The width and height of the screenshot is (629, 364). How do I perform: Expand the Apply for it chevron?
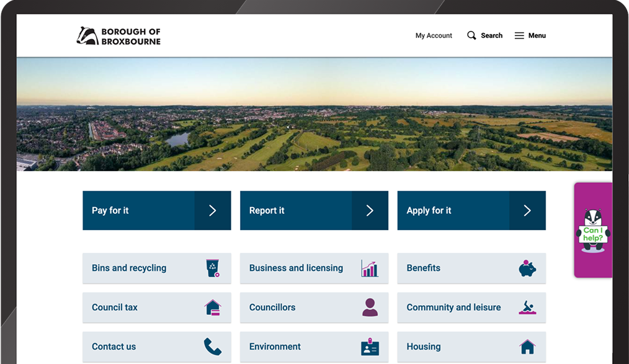pos(527,211)
